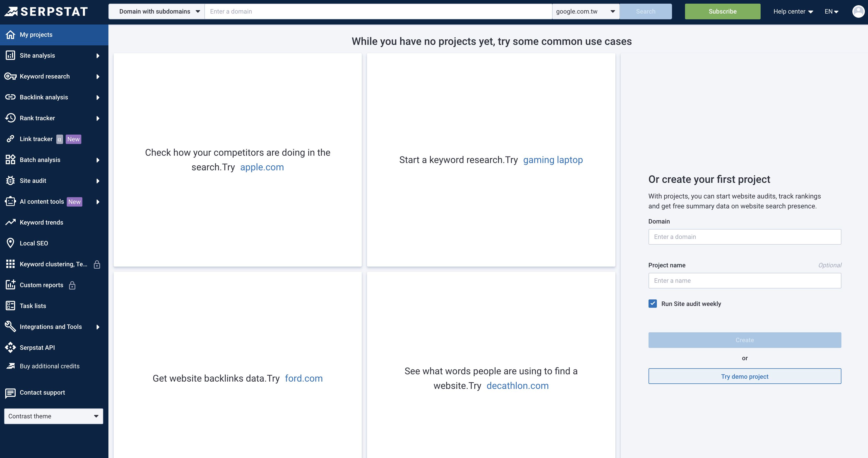Click the Subscribe button in toolbar
The width and height of the screenshot is (868, 458).
tap(723, 11)
